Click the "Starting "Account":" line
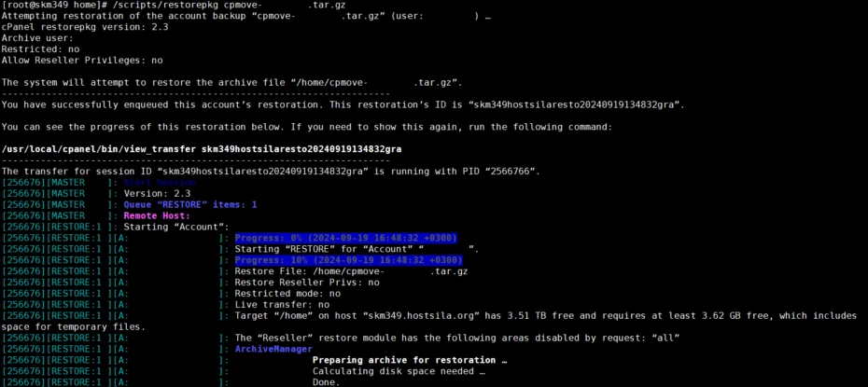 click(x=176, y=227)
